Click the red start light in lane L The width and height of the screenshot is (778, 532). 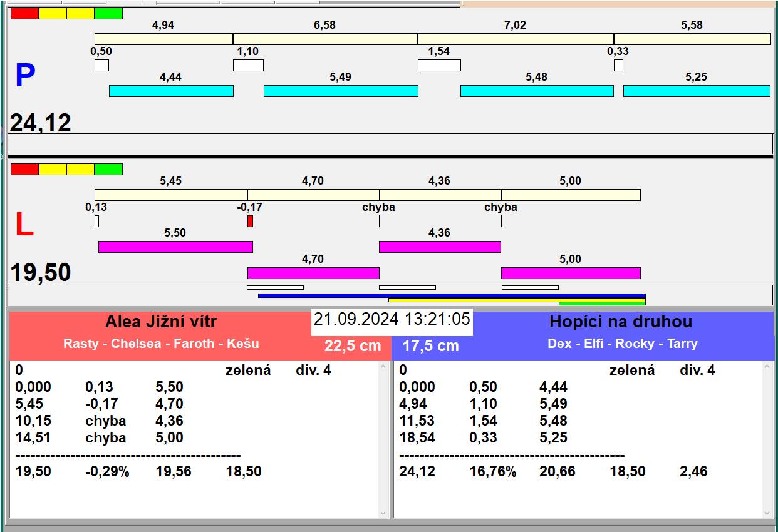(24, 169)
